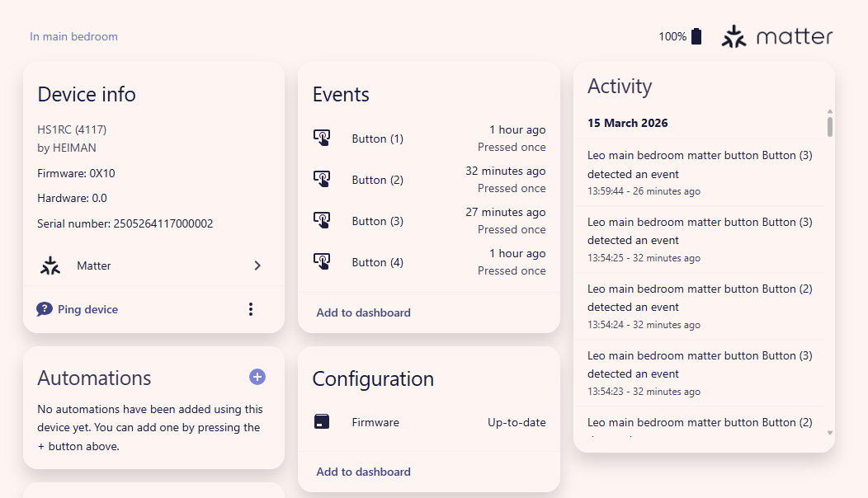Screen dimensions: 868x498
Task: Open Button (3) event entity
Action: click(x=429, y=221)
